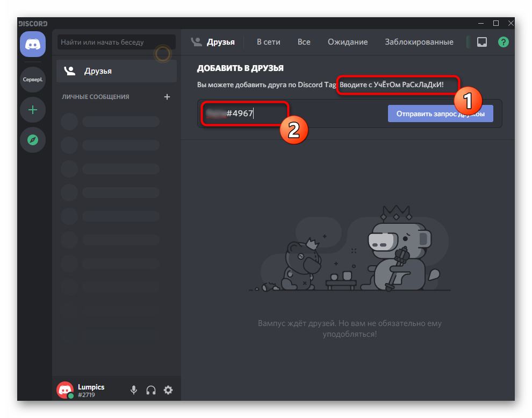532x418 pixels.
Task: Open the inbox icon in header
Action: tap(482, 42)
